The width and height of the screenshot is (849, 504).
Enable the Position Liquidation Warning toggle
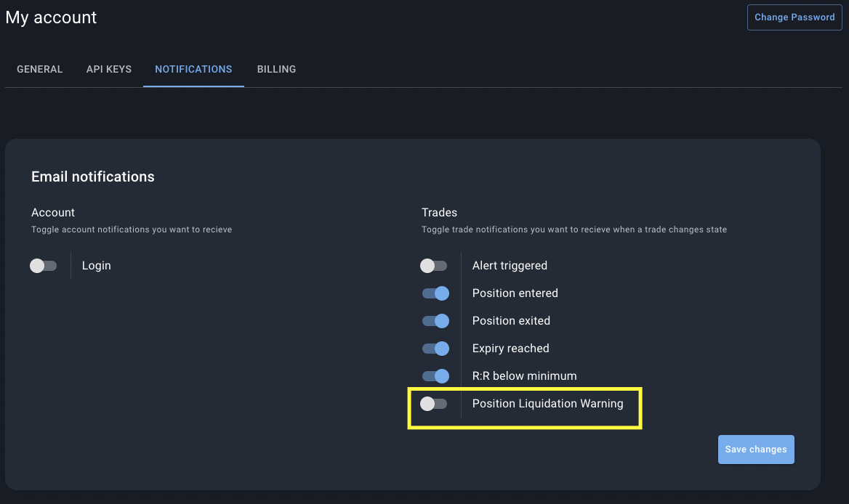(434, 403)
